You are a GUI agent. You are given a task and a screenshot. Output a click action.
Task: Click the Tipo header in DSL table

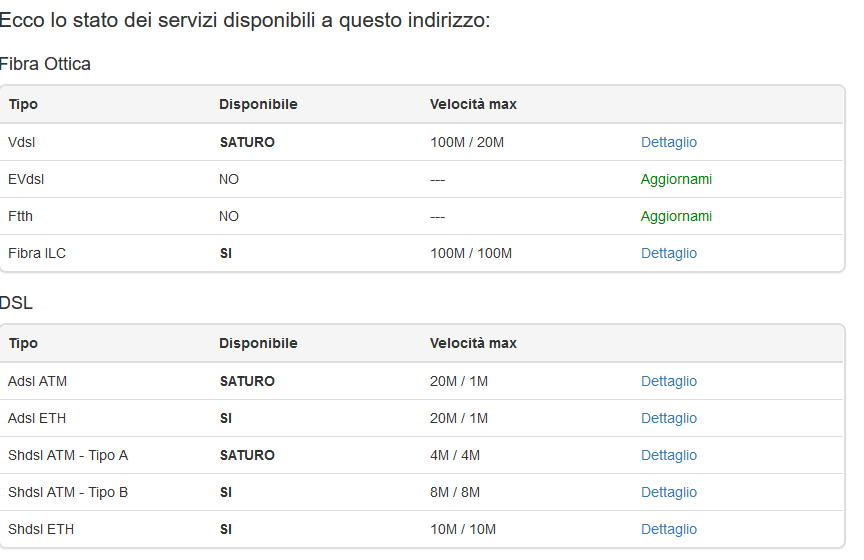pyautogui.click(x=23, y=343)
